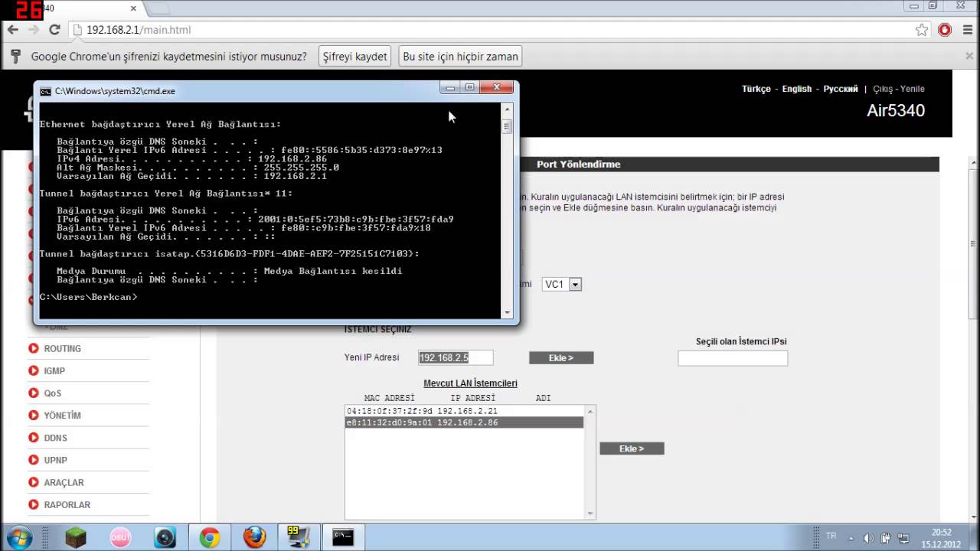Open the VC1 dropdown

point(562,284)
